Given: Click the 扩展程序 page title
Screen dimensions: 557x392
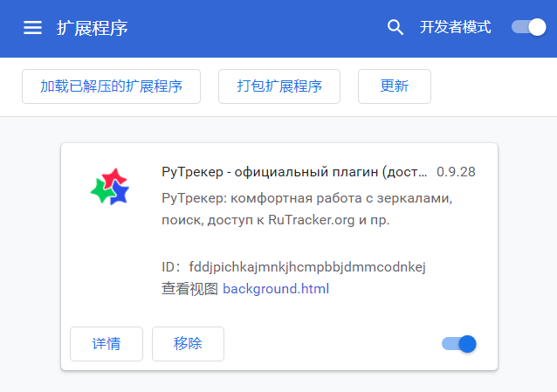Looking at the screenshot, I should click(x=93, y=28).
